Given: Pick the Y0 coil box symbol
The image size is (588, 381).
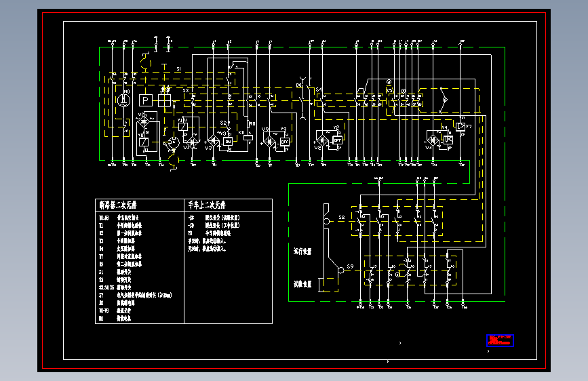Looking at the screenshot, I should [144, 142].
